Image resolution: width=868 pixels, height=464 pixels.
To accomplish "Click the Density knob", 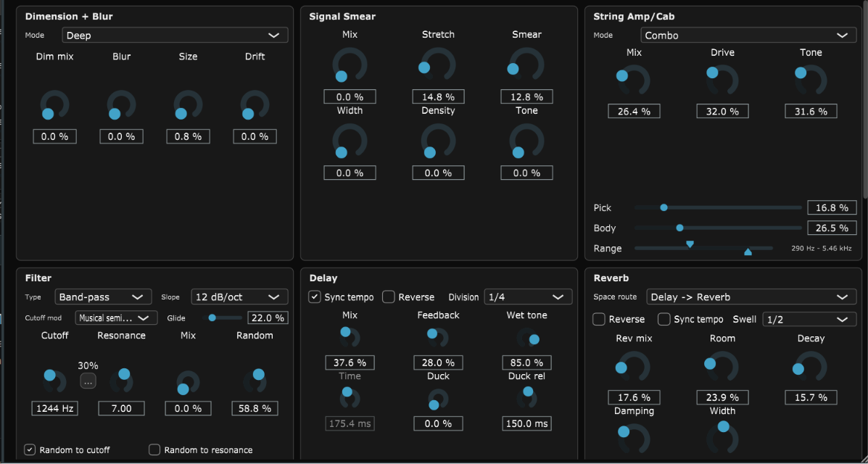I will (x=439, y=141).
